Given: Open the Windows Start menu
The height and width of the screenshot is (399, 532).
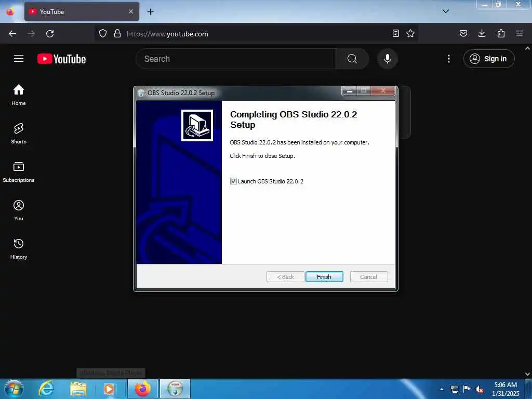Looking at the screenshot, I should [14, 389].
